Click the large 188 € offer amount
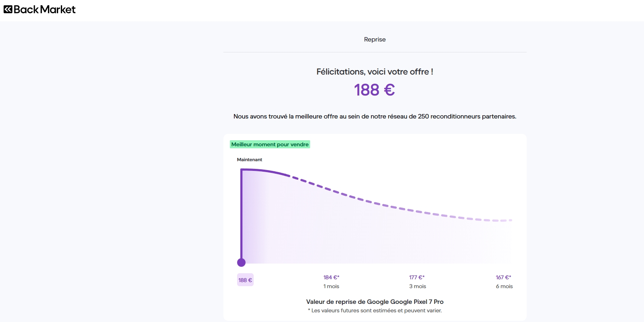Screen dimensions: 644x322 374,90
